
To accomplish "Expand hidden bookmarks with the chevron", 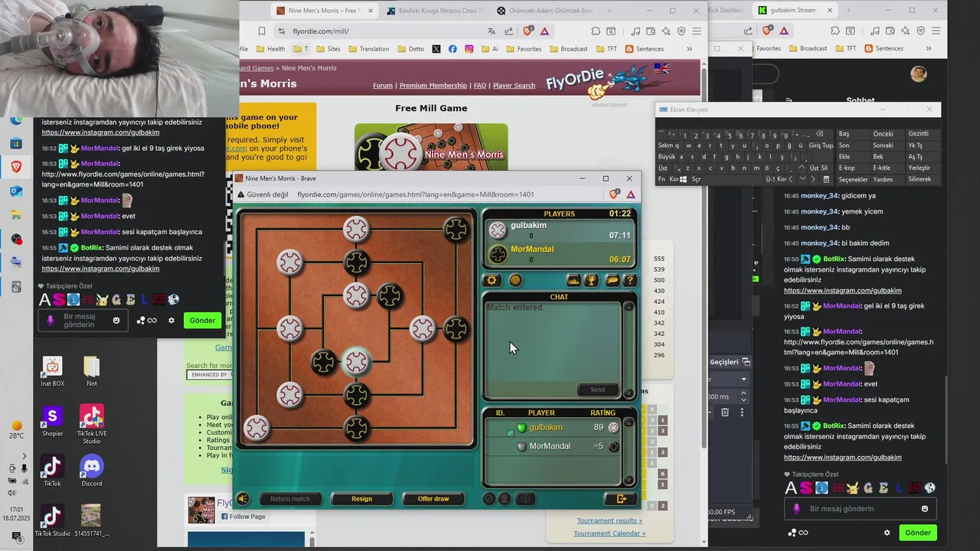I will click(x=689, y=49).
